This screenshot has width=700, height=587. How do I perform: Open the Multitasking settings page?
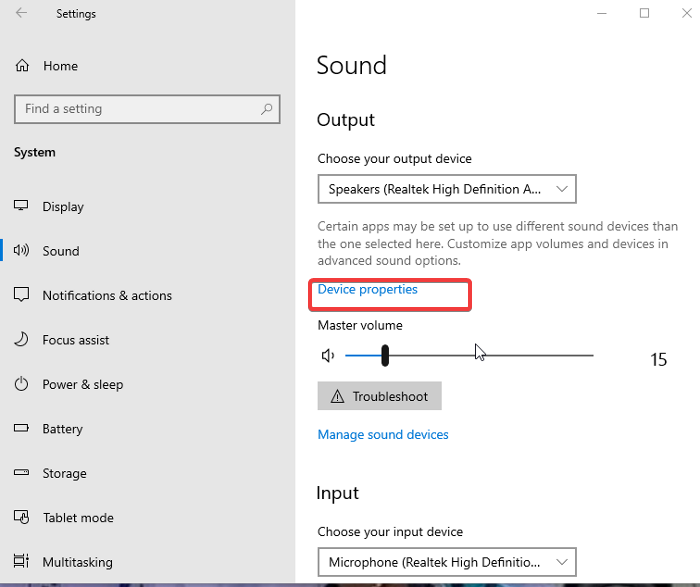point(77,562)
